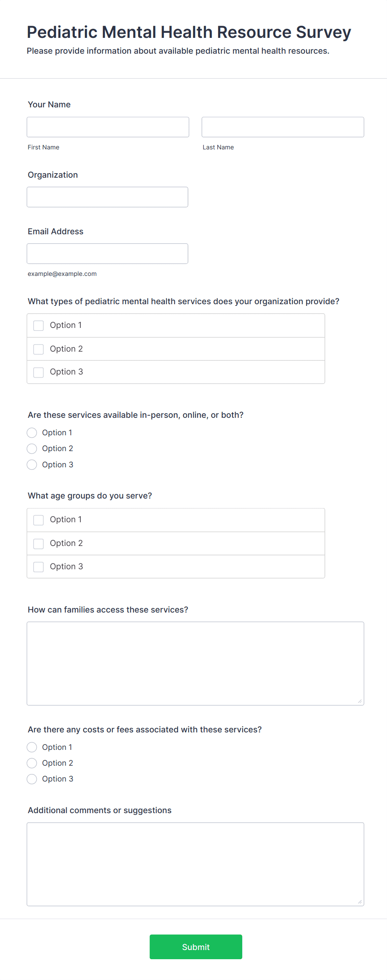Focus the Organization text box
Viewport: 387px width, 980px height.
(107, 197)
